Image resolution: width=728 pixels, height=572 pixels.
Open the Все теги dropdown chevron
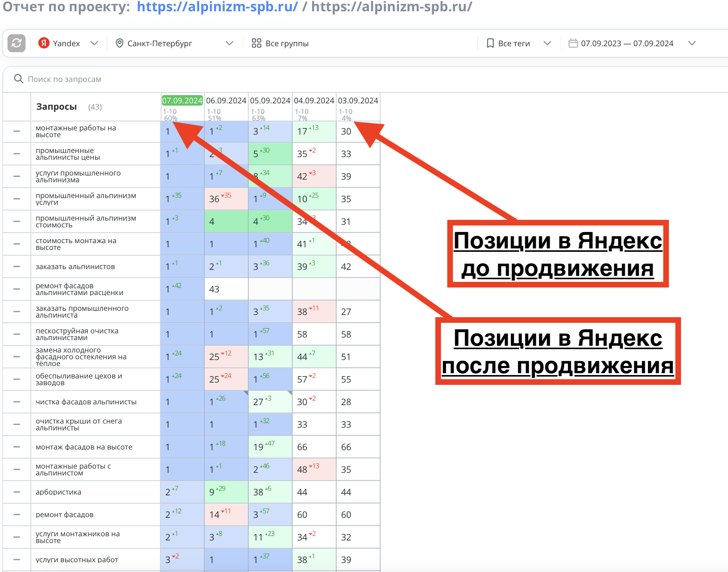click(x=547, y=43)
